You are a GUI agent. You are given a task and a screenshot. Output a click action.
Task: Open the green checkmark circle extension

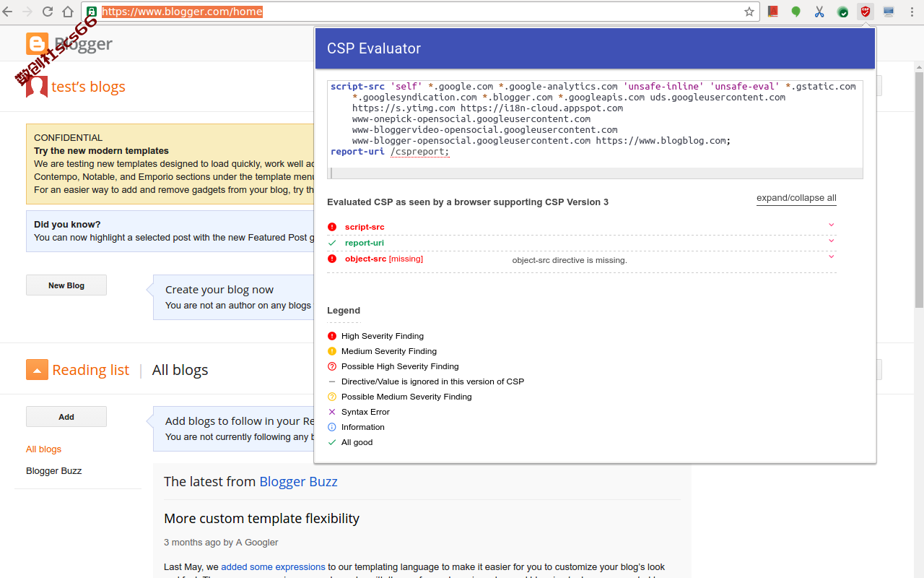(842, 12)
